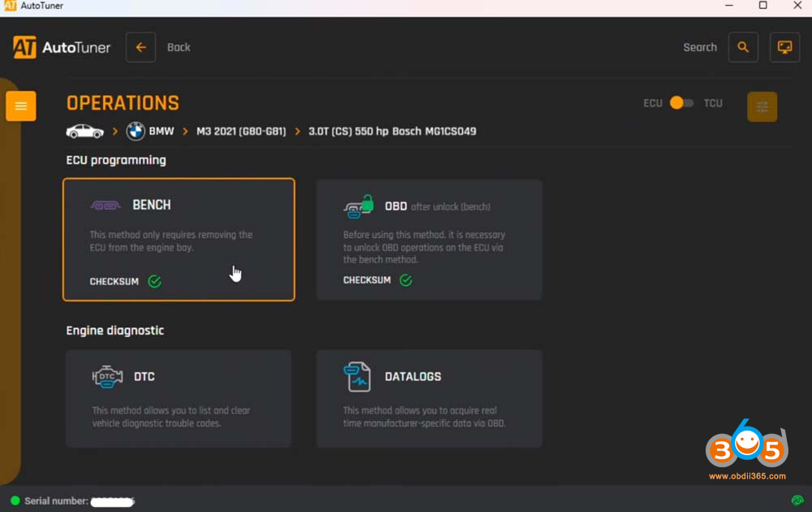812x512 pixels.
Task: Toggle the ECU/TCU switch
Action: point(681,103)
